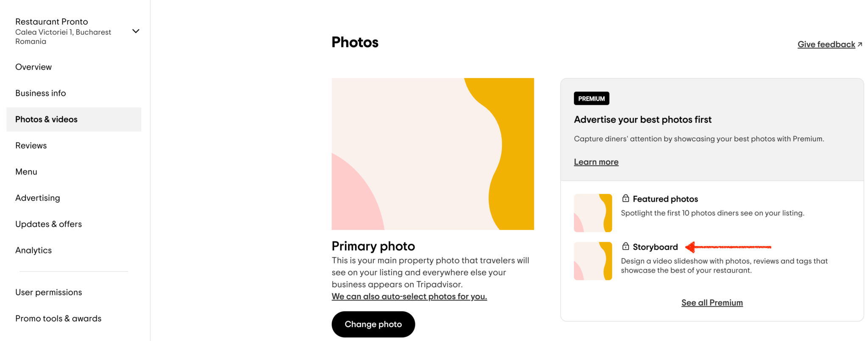Click the PREMIUM badge

(591, 98)
